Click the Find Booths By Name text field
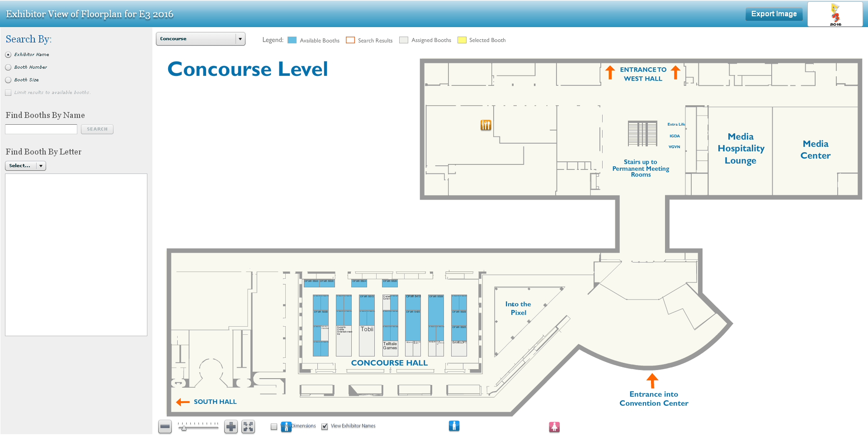This screenshot has width=868, height=436. pyautogui.click(x=41, y=129)
